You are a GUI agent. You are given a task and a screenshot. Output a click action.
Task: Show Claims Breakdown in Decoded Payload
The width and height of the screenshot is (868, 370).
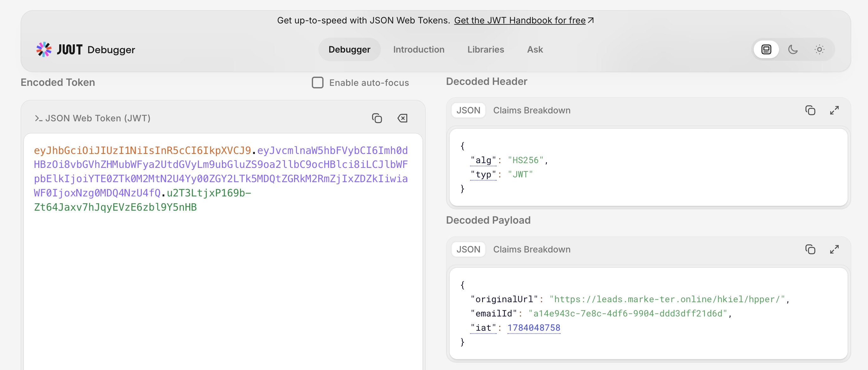tap(532, 249)
